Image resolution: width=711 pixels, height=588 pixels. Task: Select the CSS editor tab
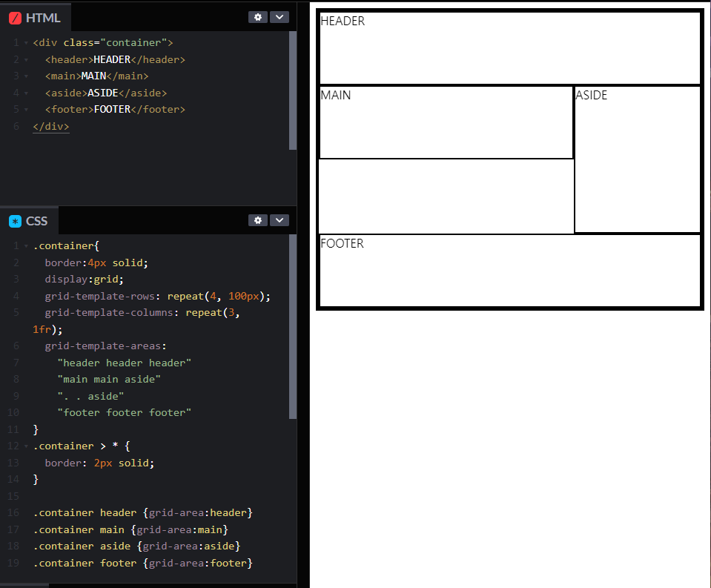click(x=29, y=221)
